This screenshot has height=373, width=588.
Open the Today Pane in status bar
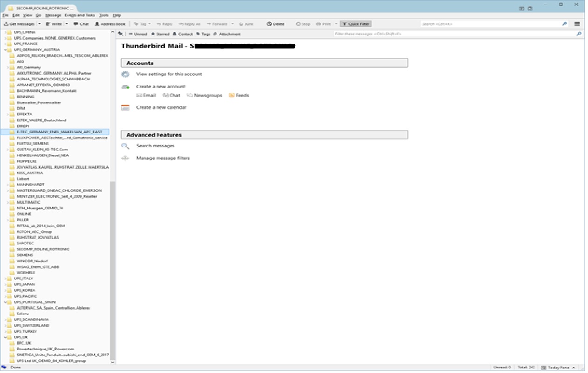pyautogui.click(x=558, y=367)
